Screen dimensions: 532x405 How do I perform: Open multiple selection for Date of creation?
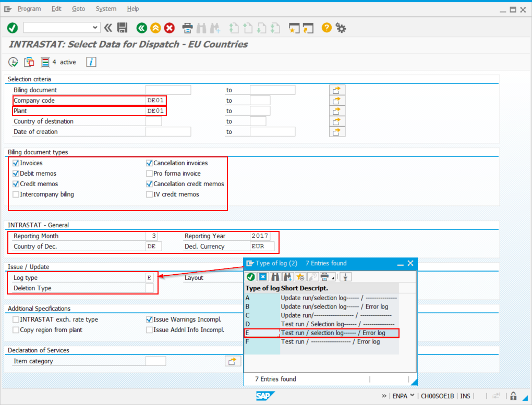click(x=337, y=132)
